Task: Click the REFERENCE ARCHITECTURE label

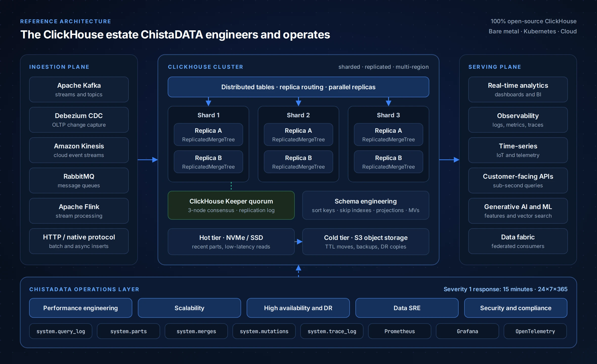Action: coord(66,21)
